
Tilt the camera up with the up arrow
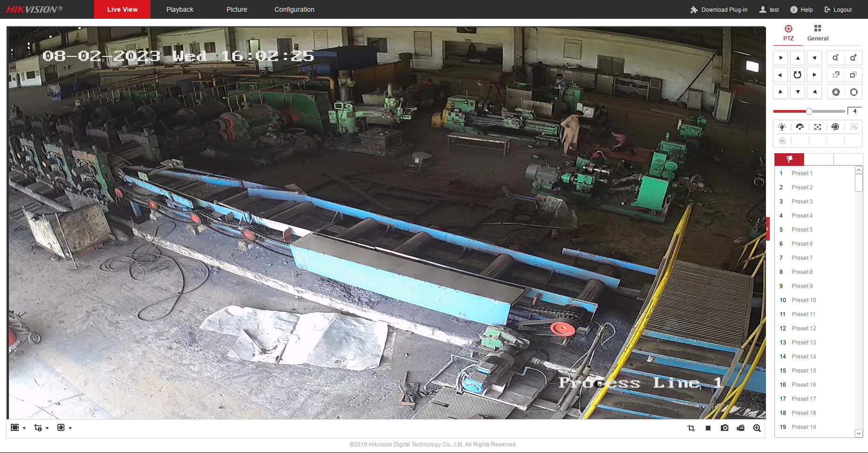pos(797,58)
